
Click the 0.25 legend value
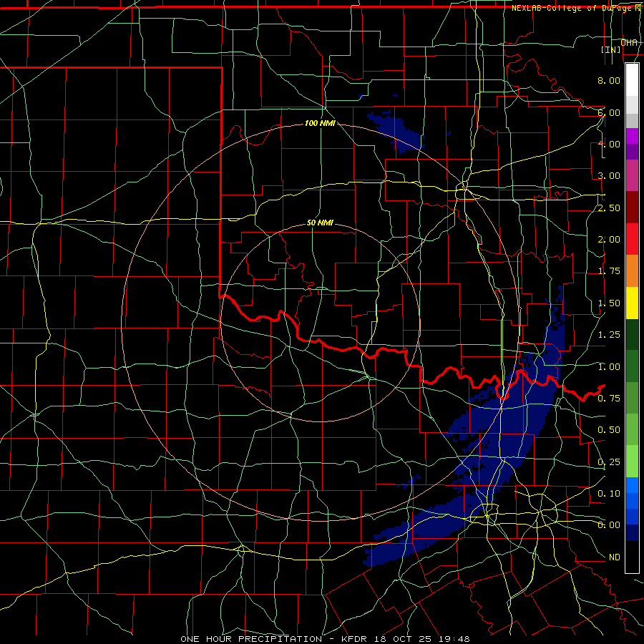point(609,462)
